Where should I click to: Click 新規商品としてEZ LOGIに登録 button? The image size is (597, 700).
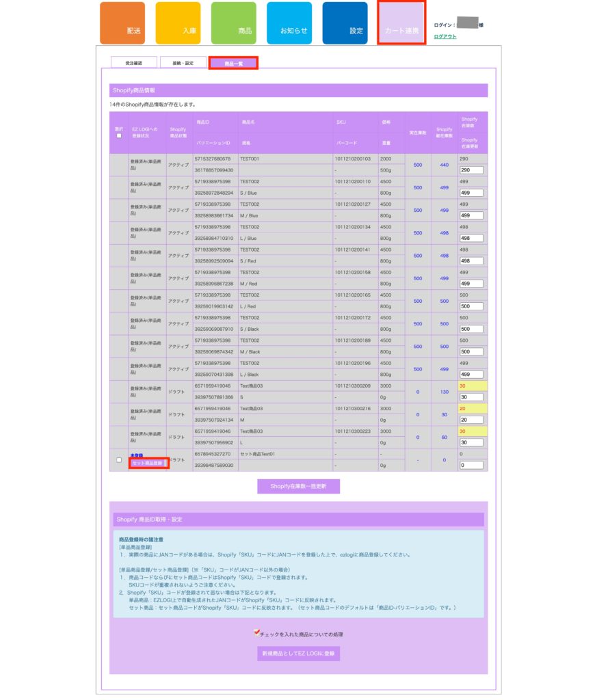(x=298, y=654)
